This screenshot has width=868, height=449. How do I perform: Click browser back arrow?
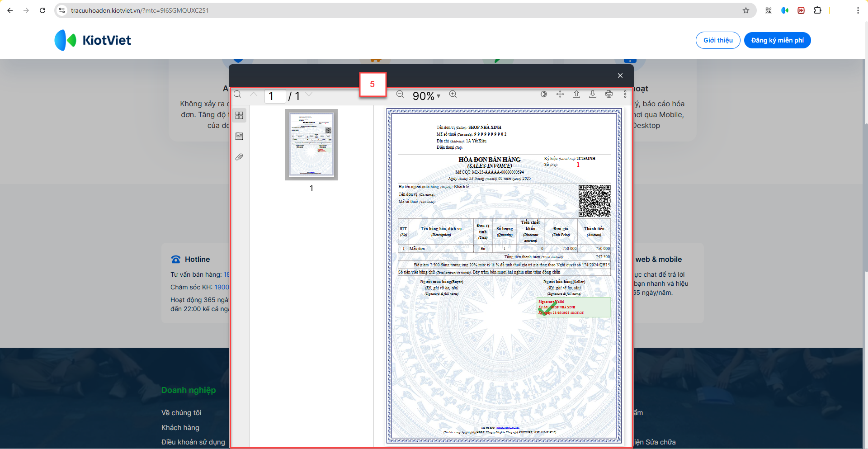point(10,10)
